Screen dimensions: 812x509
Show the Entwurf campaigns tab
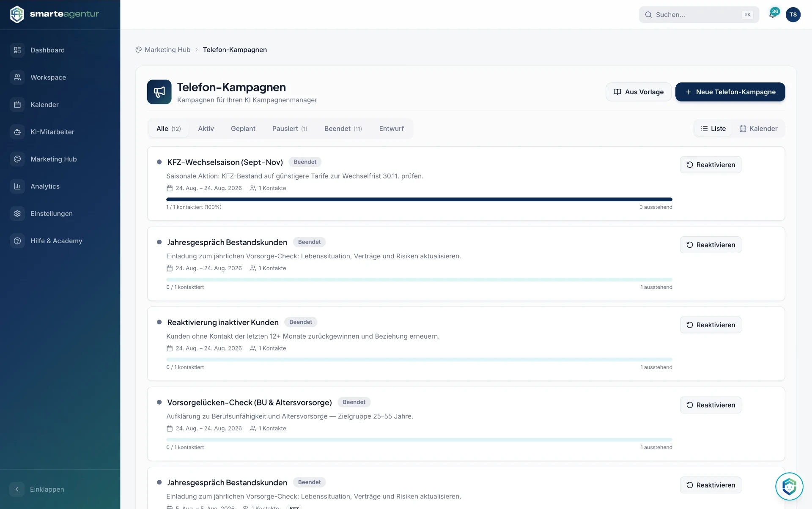click(x=391, y=129)
